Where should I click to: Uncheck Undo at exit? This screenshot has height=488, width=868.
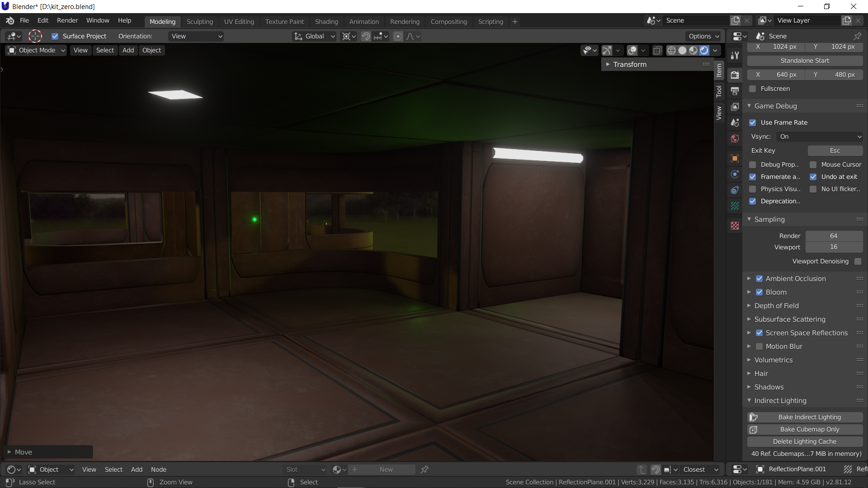coord(813,177)
